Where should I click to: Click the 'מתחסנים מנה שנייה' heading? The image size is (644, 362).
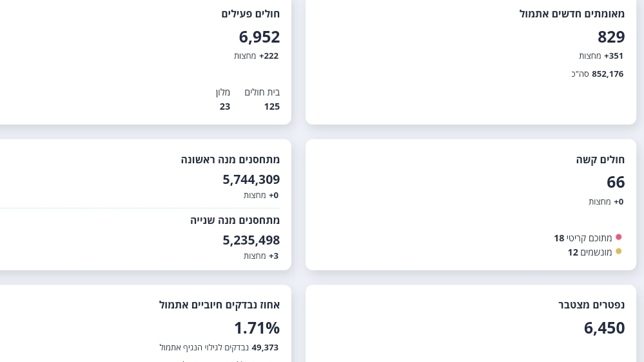[x=235, y=220]
